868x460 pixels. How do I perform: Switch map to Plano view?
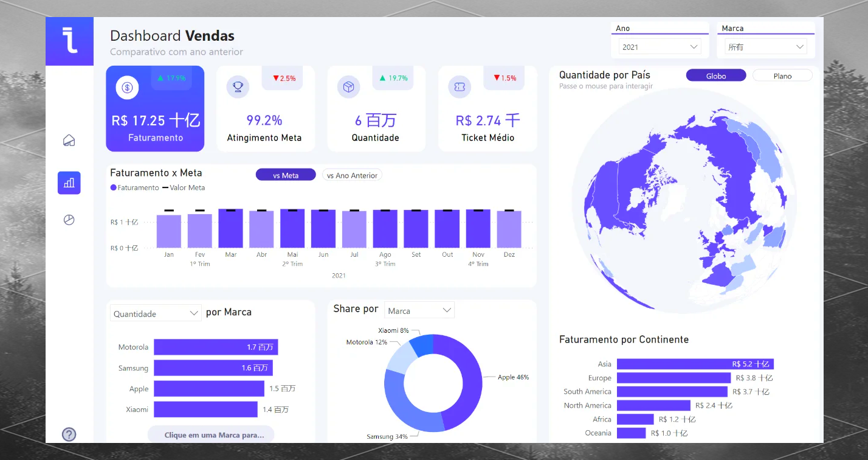[782, 75]
